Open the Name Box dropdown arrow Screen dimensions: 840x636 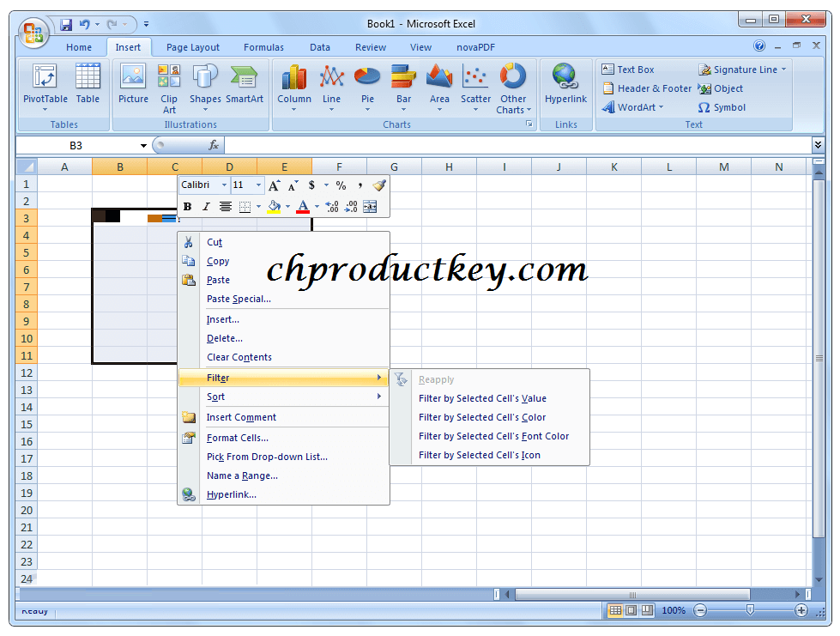(143, 146)
